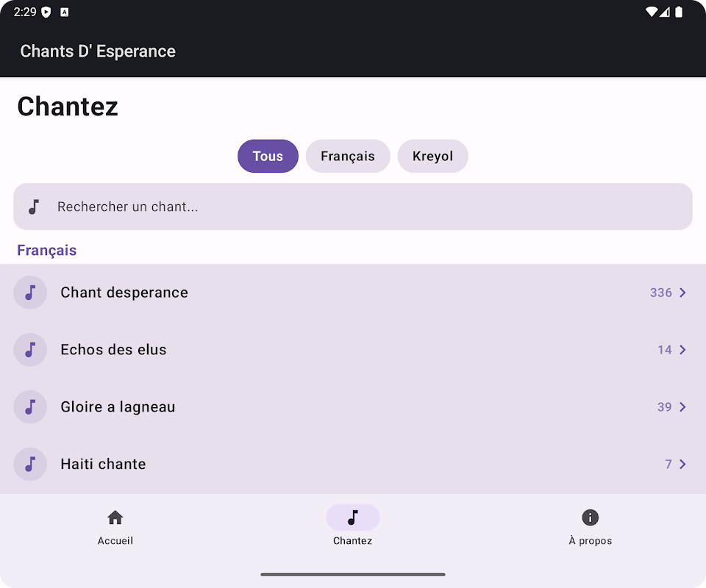The height and width of the screenshot is (588, 706).
Task: Select the Tous filter chip
Action: pos(268,157)
